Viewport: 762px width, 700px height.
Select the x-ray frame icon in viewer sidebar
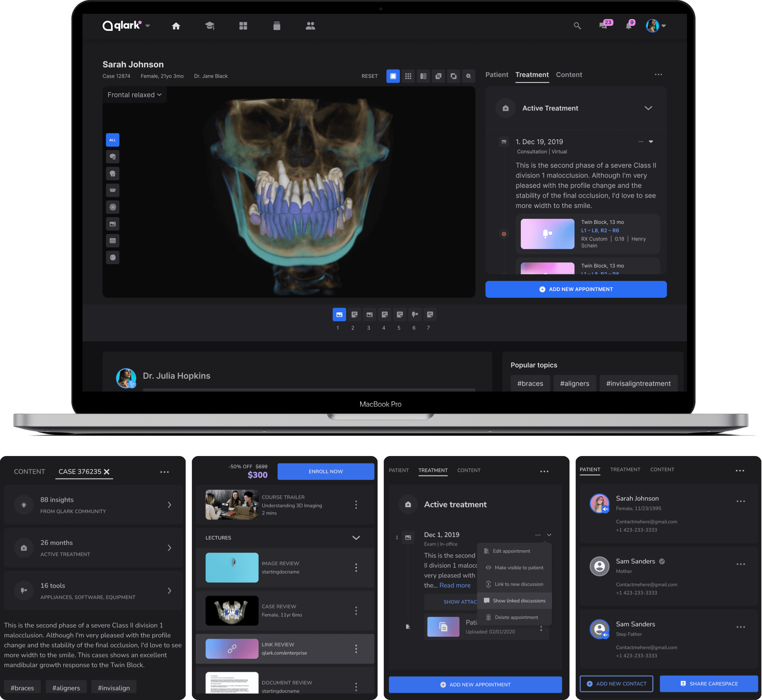pyautogui.click(x=112, y=241)
